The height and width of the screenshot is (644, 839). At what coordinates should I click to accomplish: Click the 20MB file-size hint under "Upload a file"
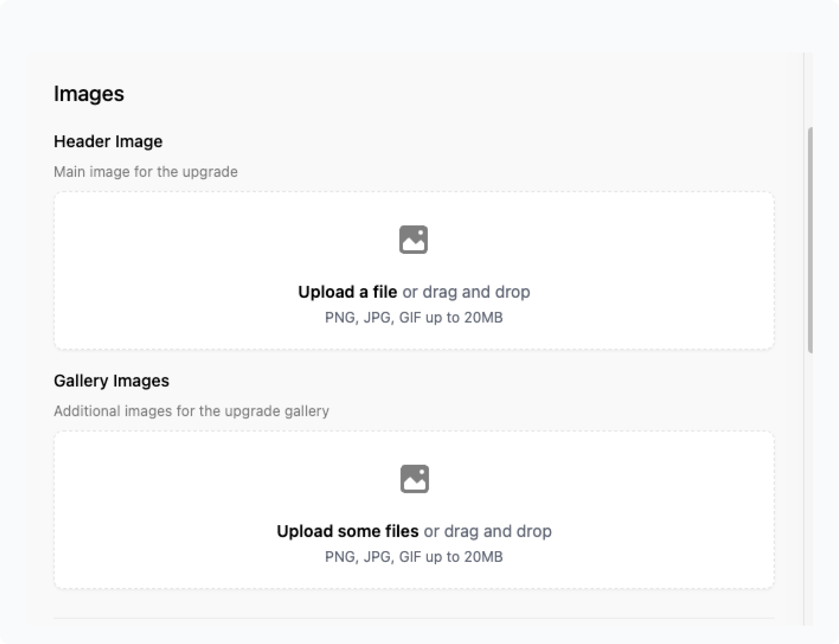414,318
